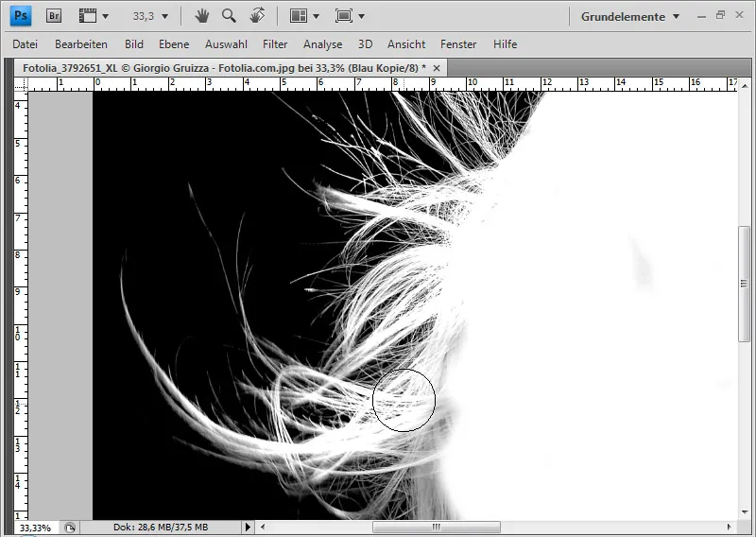Click the Dok: 28,6 MB/37,5 MB info
Image resolution: width=756 pixels, height=537 pixels.
tap(161, 528)
